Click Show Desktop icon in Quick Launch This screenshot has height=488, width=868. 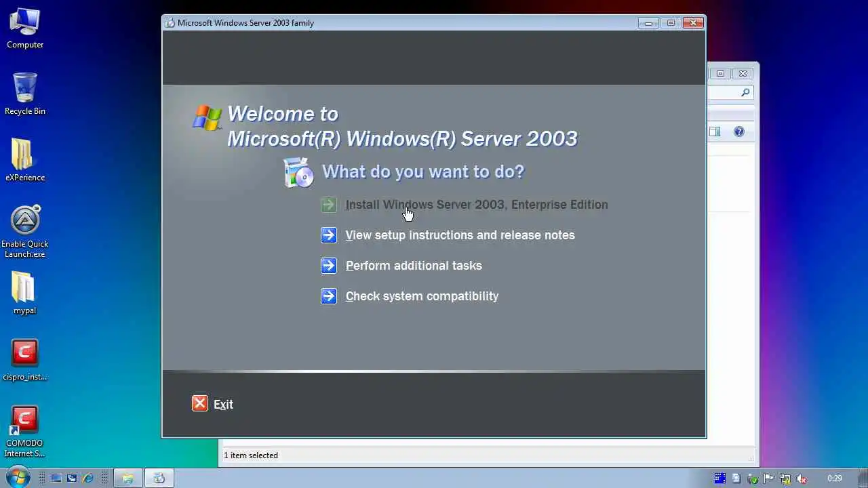[x=56, y=478]
